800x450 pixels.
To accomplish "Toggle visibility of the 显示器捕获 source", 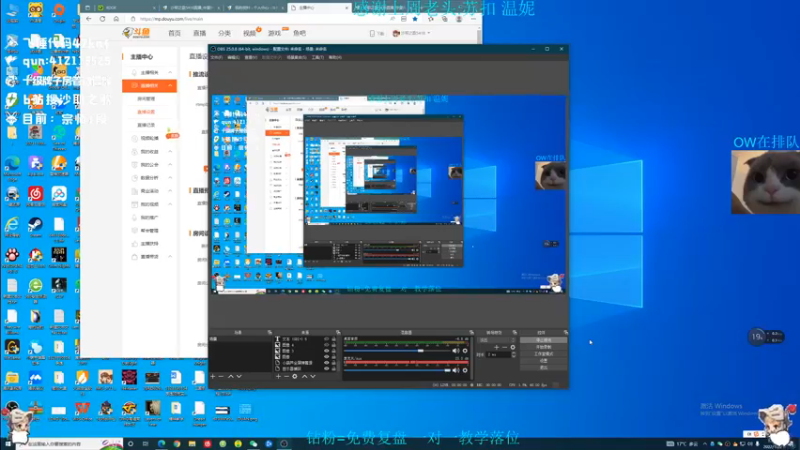I will coord(327,369).
